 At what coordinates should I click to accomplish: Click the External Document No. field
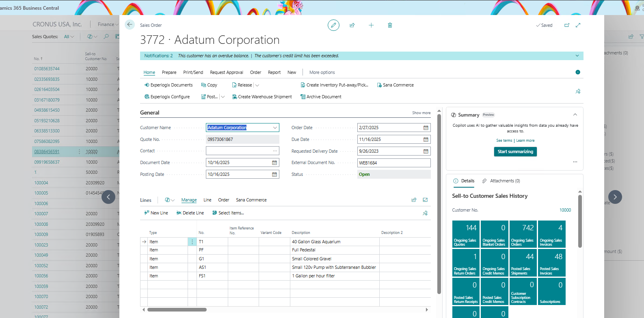[x=394, y=163]
